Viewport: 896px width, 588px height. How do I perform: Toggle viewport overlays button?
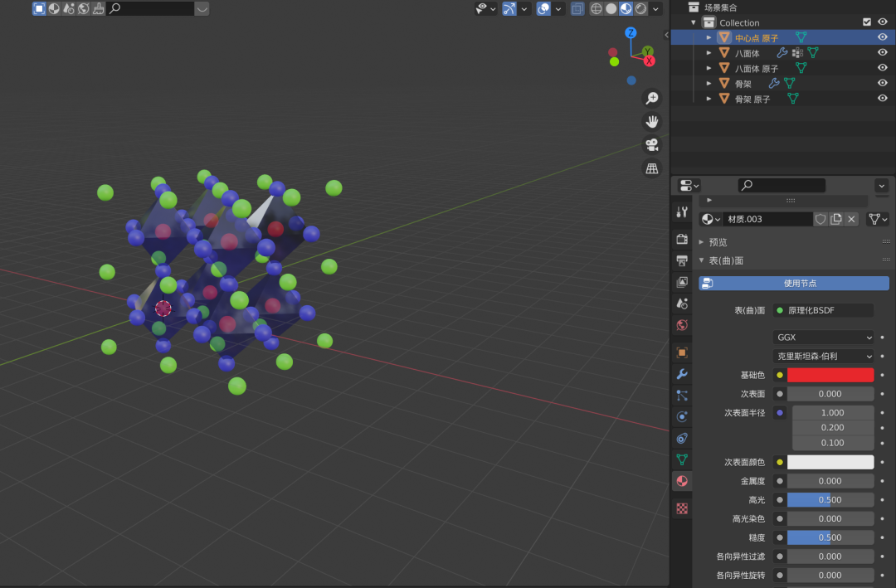click(543, 8)
